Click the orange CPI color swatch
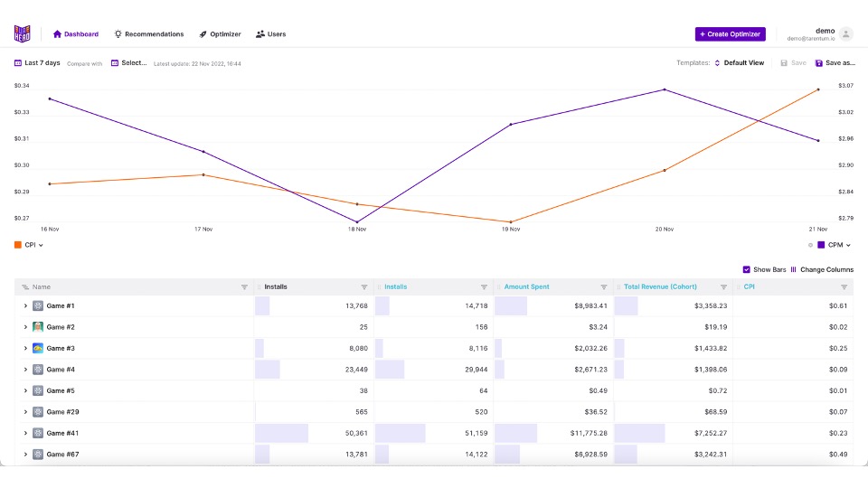 point(18,245)
